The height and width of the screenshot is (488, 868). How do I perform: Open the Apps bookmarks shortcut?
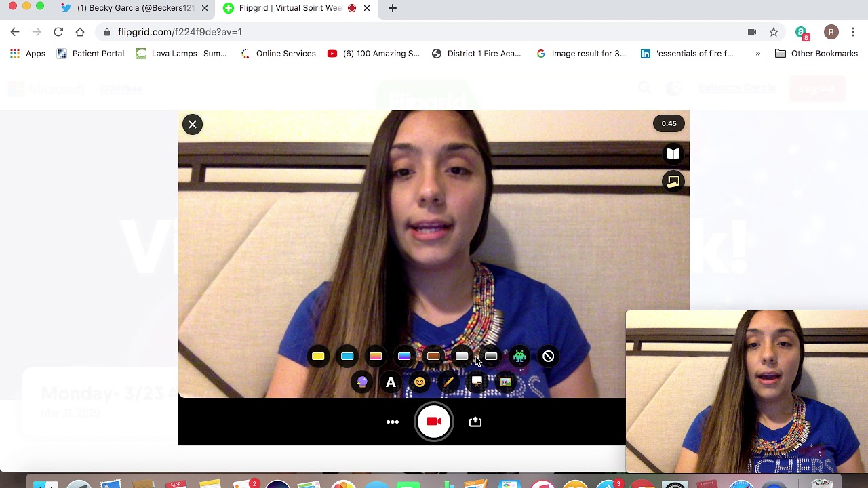[x=27, y=54]
